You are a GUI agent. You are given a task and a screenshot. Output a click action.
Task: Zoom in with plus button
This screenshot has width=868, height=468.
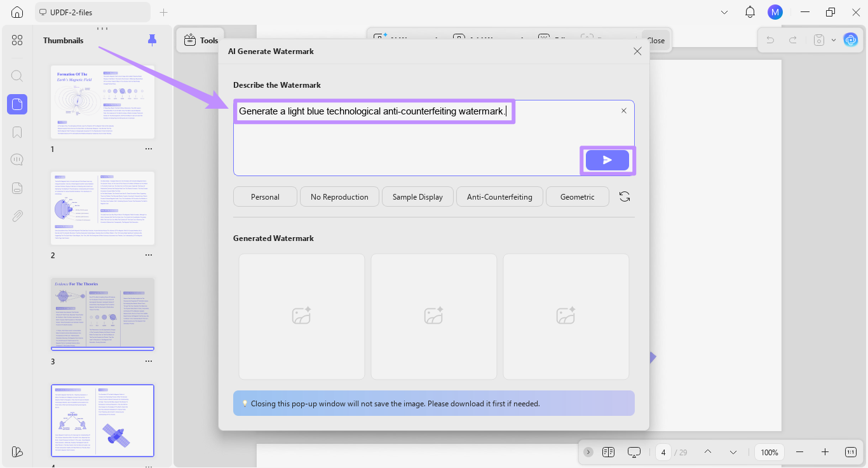coord(825,452)
